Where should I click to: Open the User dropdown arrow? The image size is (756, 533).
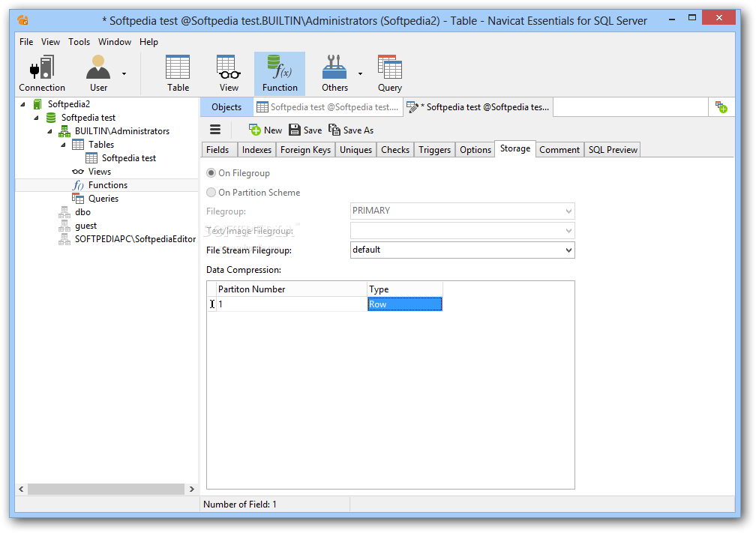[124, 73]
